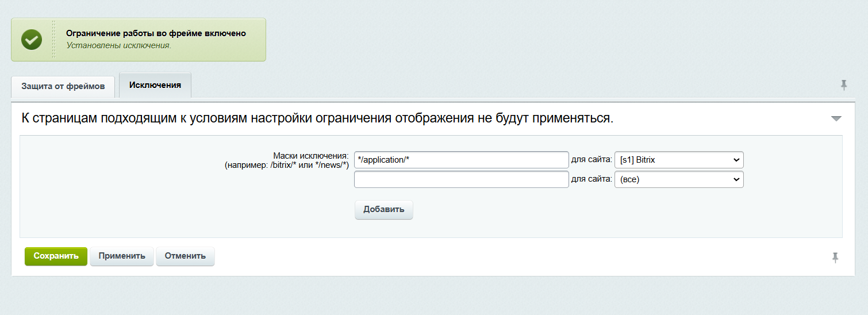
Task: Click the mask field containing */application/*
Action: point(461,160)
